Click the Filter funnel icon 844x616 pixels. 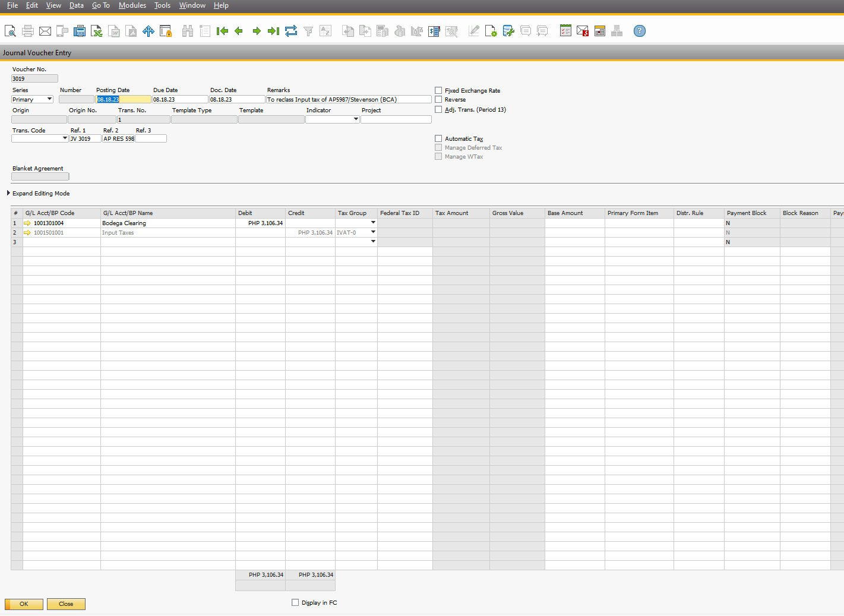pyautogui.click(x=308, y=31)
